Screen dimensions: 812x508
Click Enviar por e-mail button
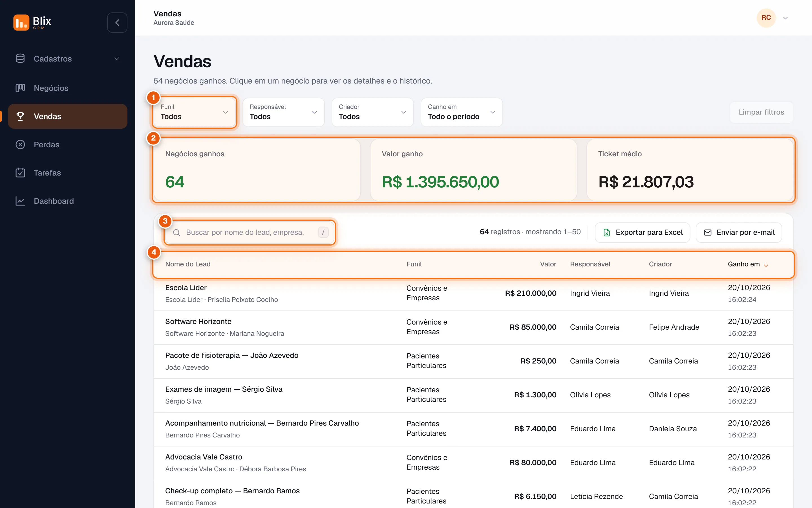[x=739, y=233]
